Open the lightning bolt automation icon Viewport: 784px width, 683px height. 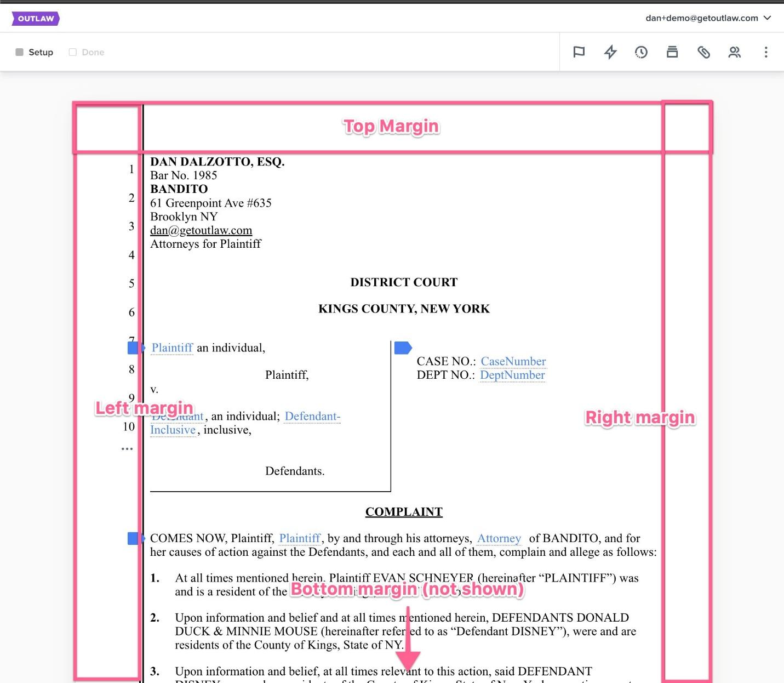pyautogui.click(x=610, y=52)
